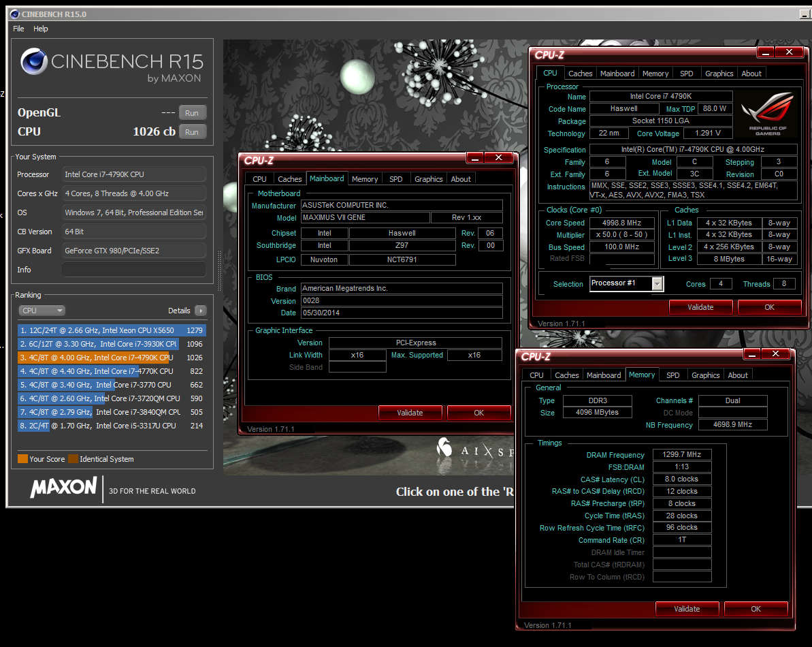Minimize the Mainboard CPU-Z window
Image resolution: width=812 pixels, height=647 pixels.
click(x=475, y=157)
